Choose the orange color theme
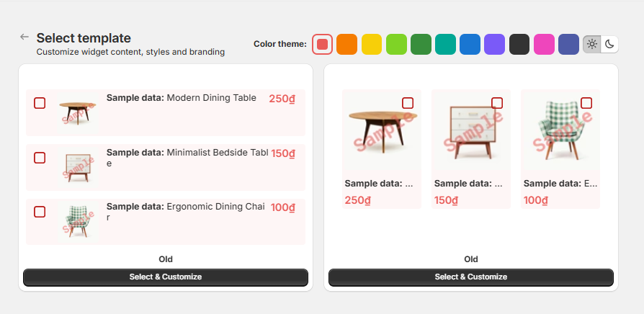Image resolution: width=644 pixels, height=314 pixels. point(346,44)
